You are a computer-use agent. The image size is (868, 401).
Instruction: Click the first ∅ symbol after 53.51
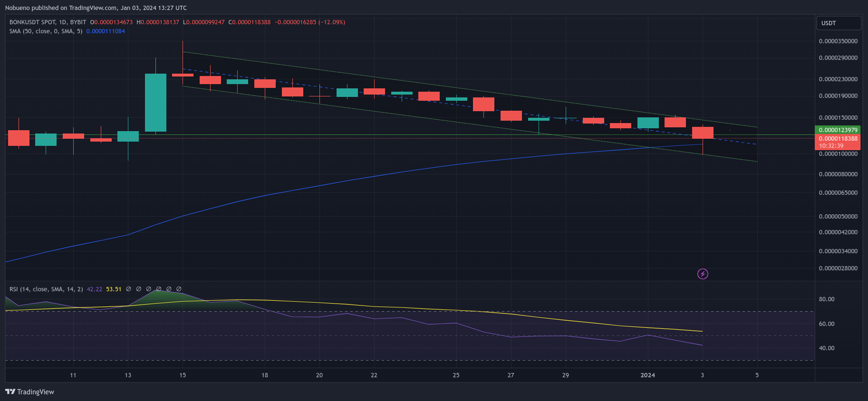(x=128, y=289)
